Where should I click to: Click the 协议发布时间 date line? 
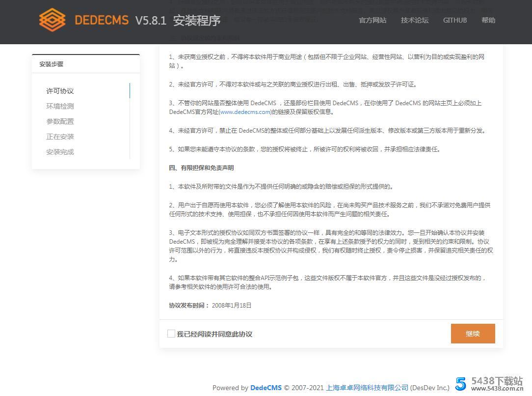coord(210,306)
